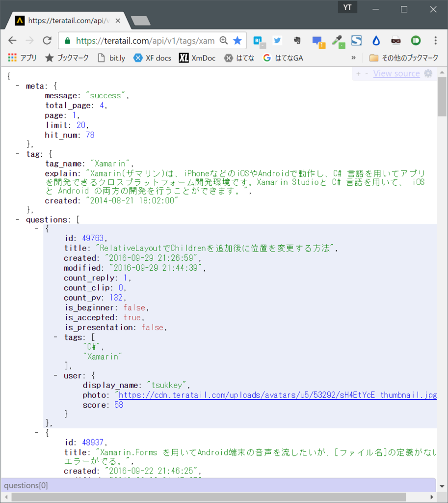Viewport: 448px width, 503px height.
Task: Expand all nodes with the + button
Action: [x=358, y=74]
